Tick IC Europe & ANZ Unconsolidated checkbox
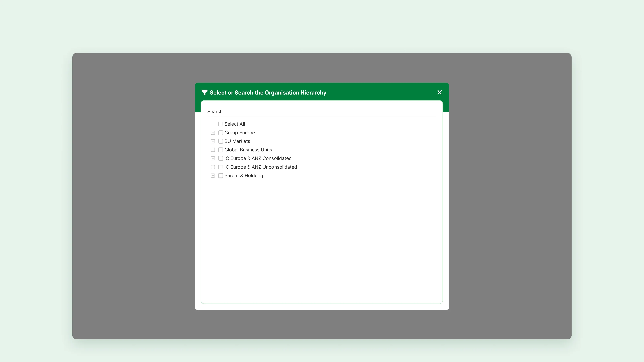The width and height of the screenshot is (644, 362). [221, 167]
